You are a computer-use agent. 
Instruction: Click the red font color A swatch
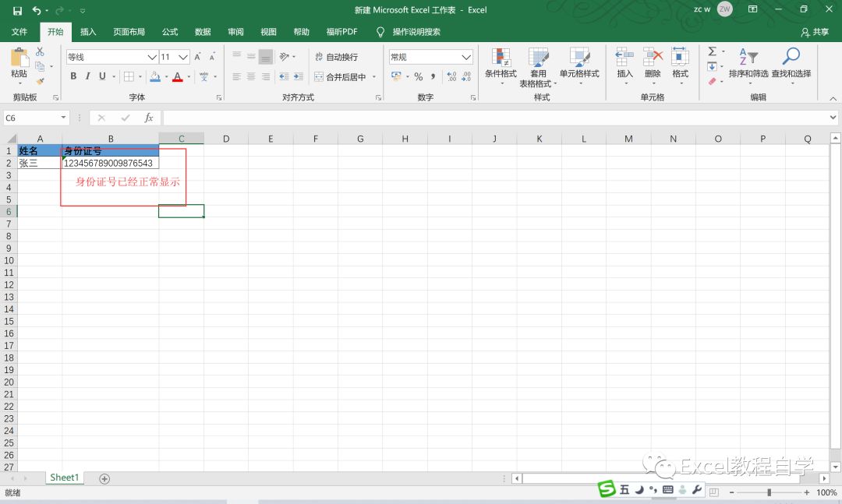point(178,77)
